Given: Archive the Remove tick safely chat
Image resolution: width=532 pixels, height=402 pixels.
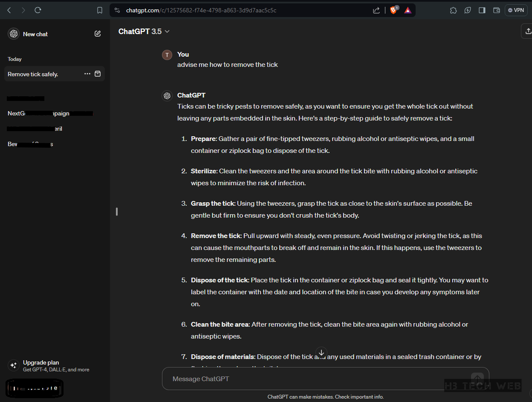Looking at the screenshot, I should pyautogui.click(x=98, y=74).
